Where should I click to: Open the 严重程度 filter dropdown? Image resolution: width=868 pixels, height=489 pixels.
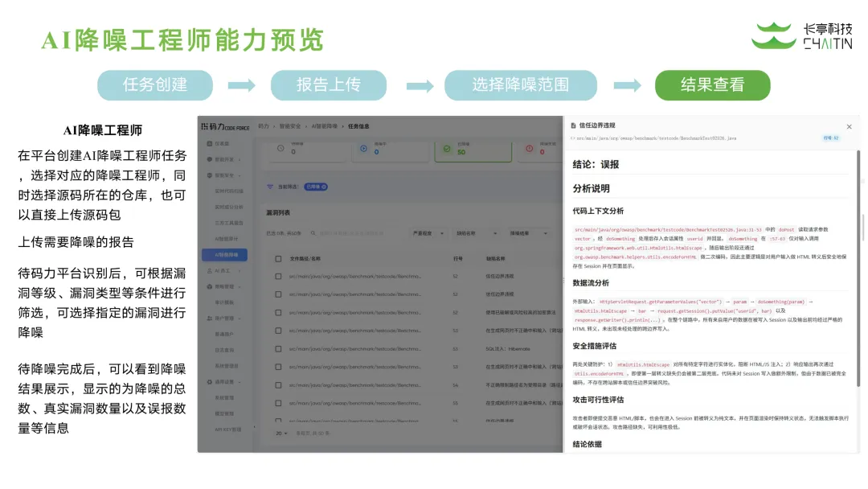coord(428,234)
